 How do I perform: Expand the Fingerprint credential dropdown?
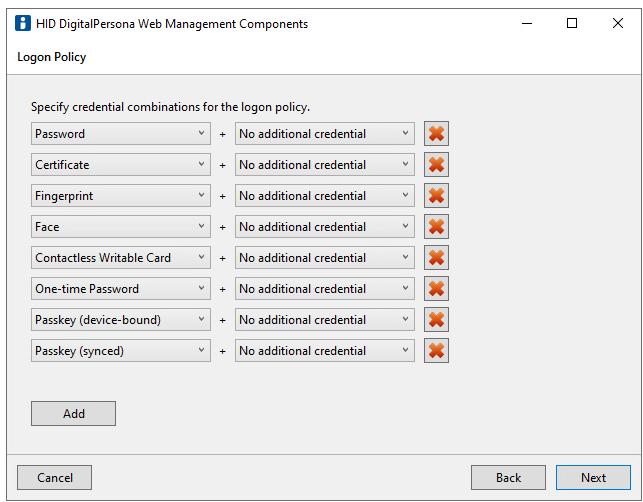click(120, 196)
